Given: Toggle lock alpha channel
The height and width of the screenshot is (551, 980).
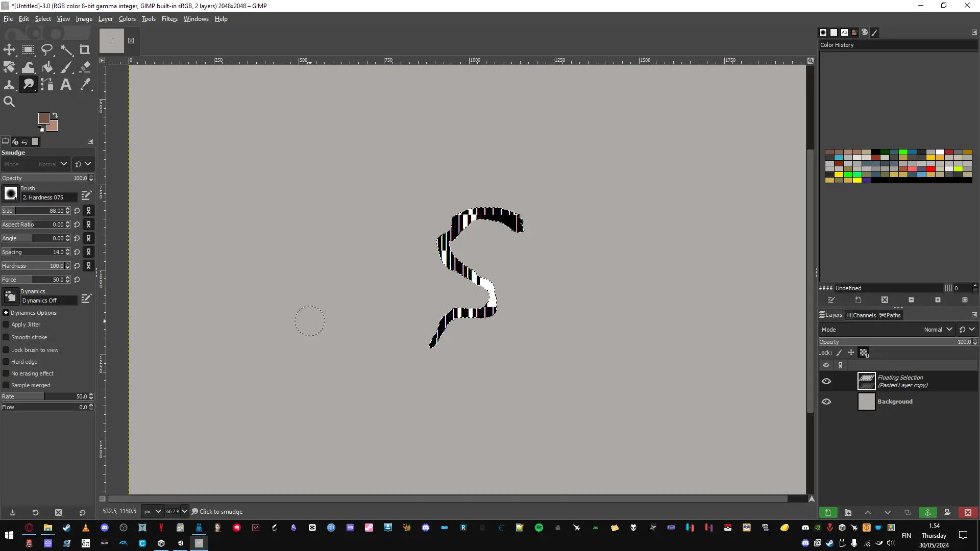Looking at the screenshot, I should click(864, 353).
